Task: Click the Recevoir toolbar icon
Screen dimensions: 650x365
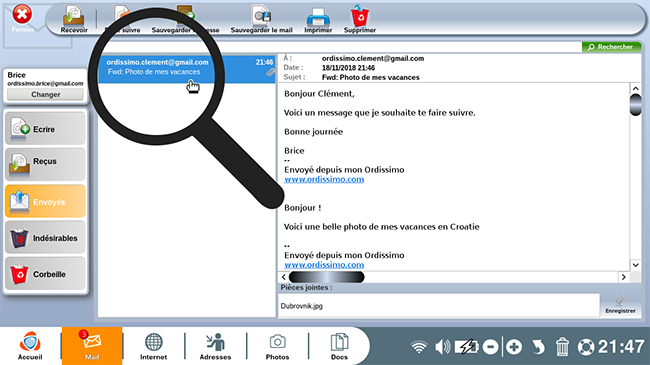Action: 74,19
